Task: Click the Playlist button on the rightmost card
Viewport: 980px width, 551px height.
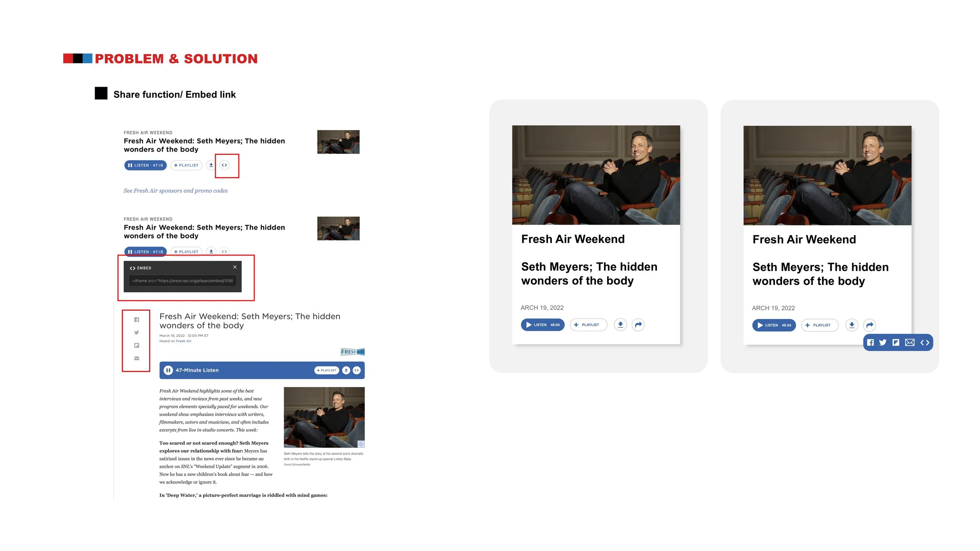Action: [x=819, y=325]
